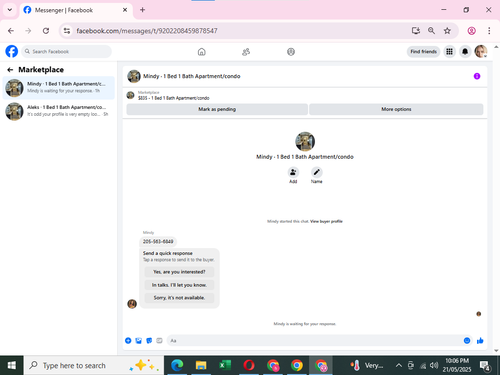Go back using the Marketplace back arrow
Screen dimensions: 500x375
[10, 70]
